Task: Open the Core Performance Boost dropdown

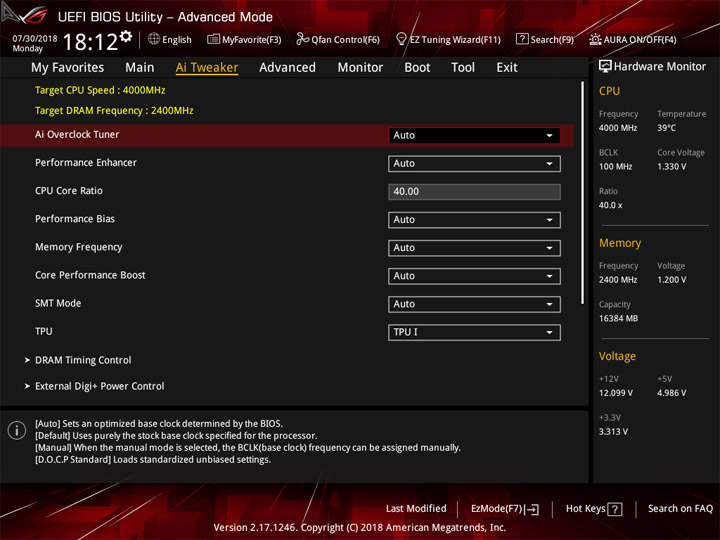Action: (474, 276)
